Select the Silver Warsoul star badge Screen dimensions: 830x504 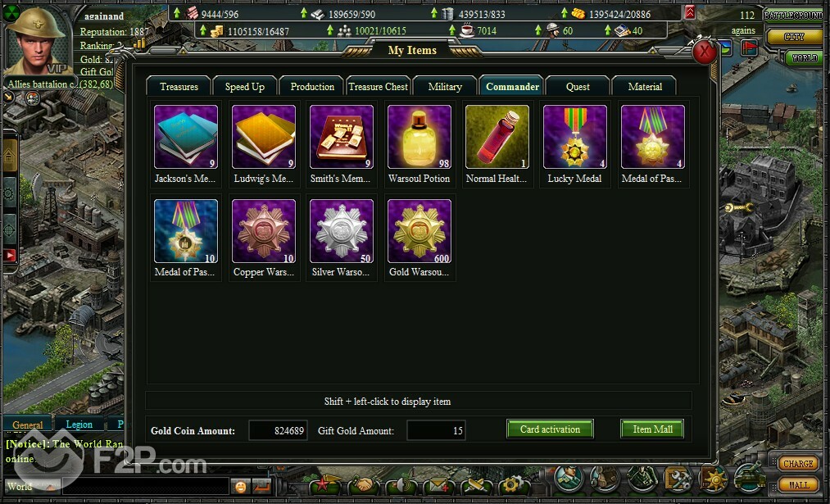342,231
